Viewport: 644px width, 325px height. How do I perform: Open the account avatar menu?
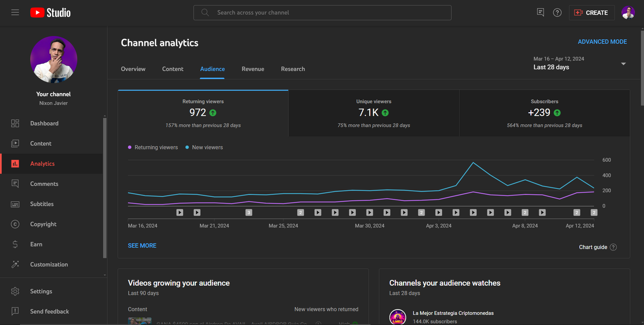(628, 13)
